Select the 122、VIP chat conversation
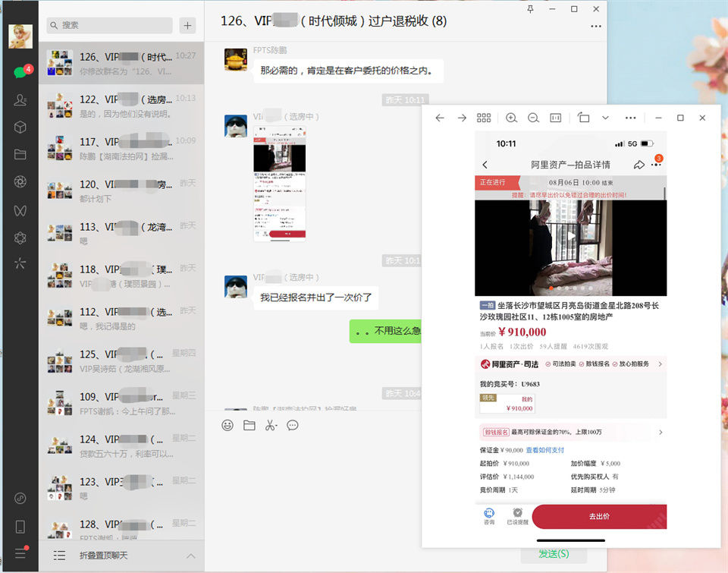This screenshot has width=728, height=573. pyautogui.click(x=121, y=106)
